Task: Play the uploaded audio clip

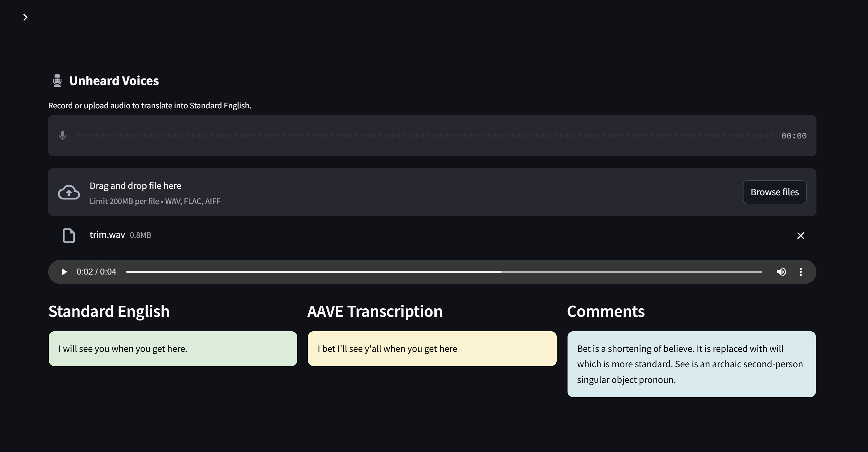Action: [x=64, y=272]
